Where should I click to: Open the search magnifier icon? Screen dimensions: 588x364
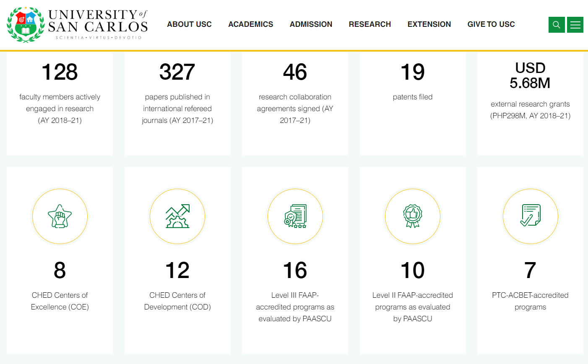click(x=557, y=25)
